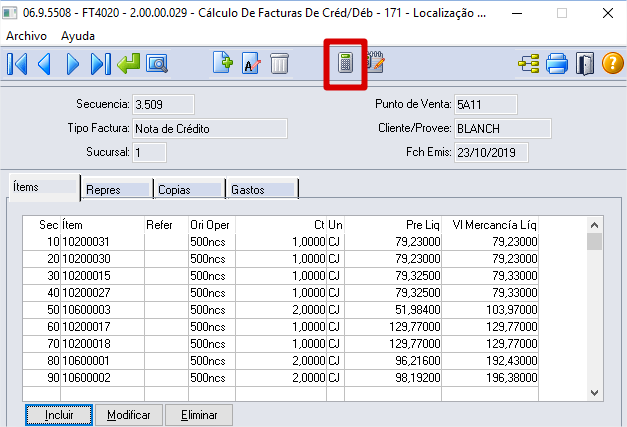Click price 96,21600 in the grid
The width and height of the screenshot is (627, 427).
click(x=418, y=361)
